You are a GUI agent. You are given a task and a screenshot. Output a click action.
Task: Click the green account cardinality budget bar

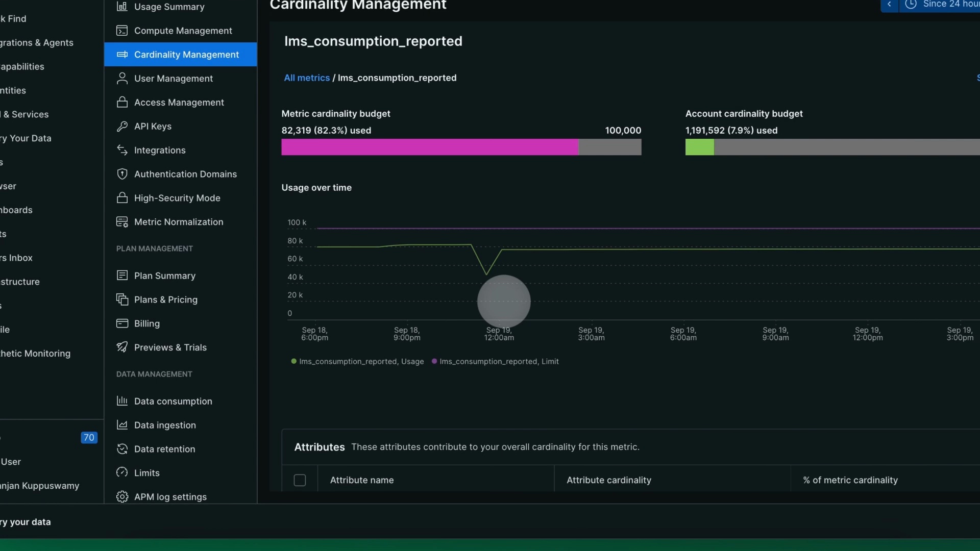point(699,147)
